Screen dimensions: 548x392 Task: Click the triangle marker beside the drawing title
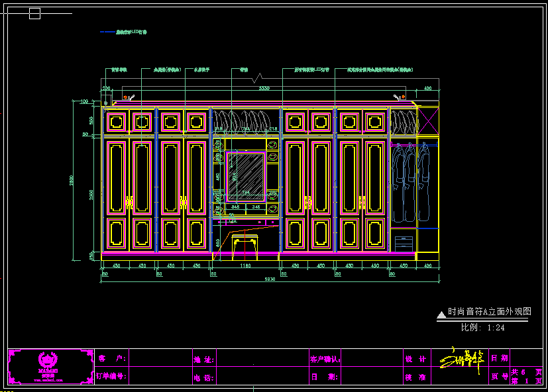click(x=441, y=314)
